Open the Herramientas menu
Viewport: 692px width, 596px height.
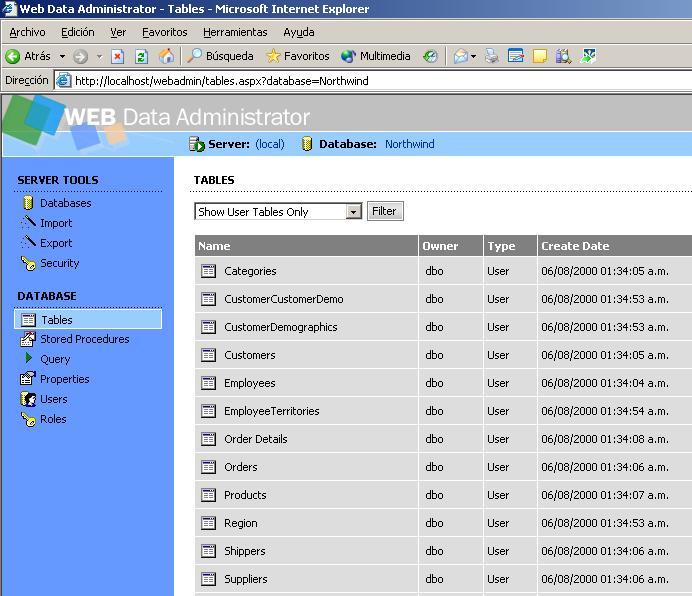pyautogui.click(x=235, y=32)
